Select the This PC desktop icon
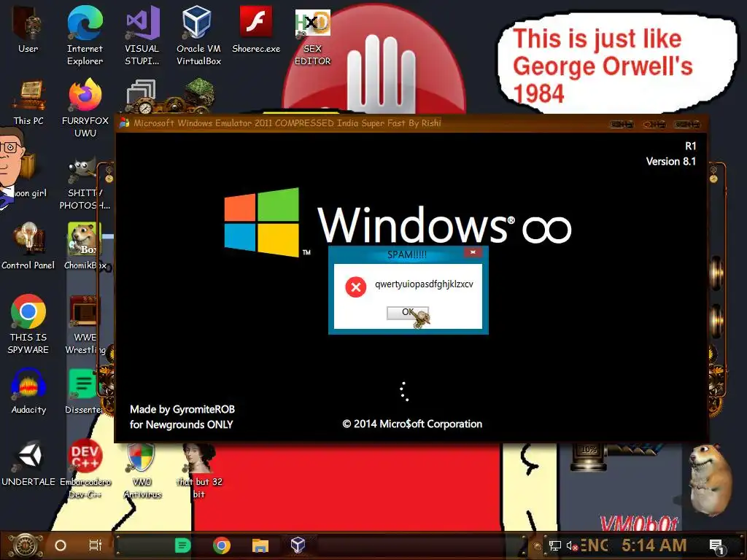The height and width of the screenshot is (560, 747). coord(28,102)
